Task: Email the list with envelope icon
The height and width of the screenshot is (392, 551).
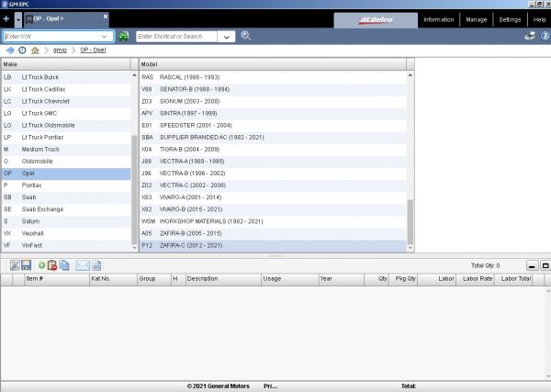Action: [83, 265]
